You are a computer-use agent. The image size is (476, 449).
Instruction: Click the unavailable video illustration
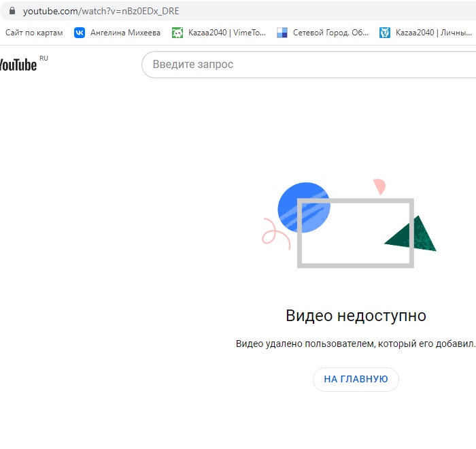(x=349, y=224)
